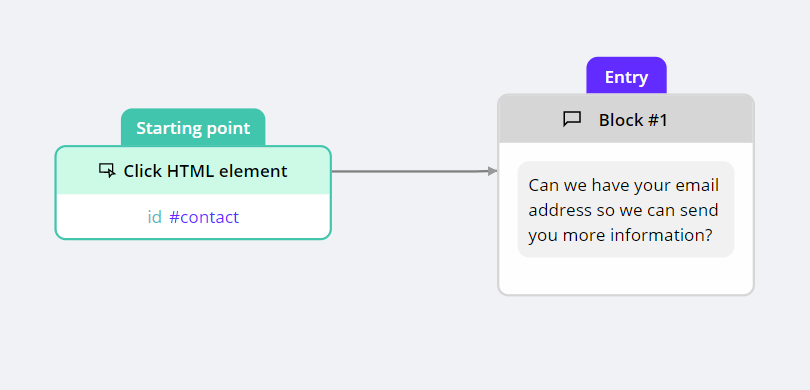This screenshot has width=810, height=390.
Task: Click empty space below the message in Block #1
Action: [x=626, y=275]
